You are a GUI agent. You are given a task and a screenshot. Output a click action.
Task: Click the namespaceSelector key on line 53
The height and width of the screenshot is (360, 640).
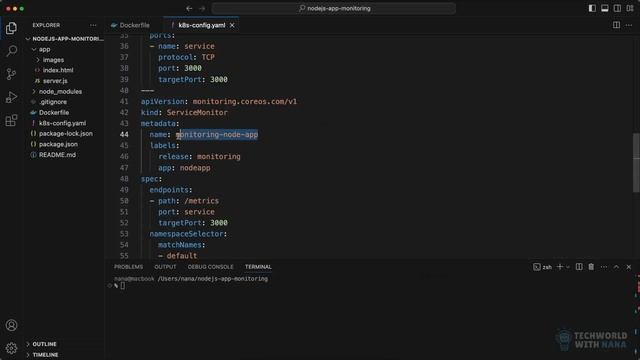coord(186,234)
